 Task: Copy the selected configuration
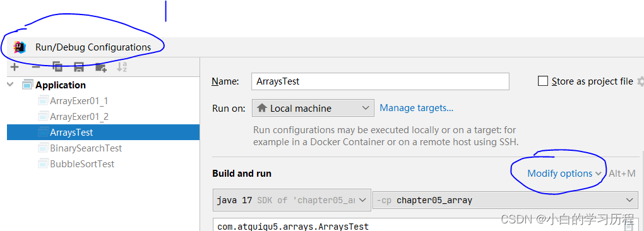click(57, 67)
